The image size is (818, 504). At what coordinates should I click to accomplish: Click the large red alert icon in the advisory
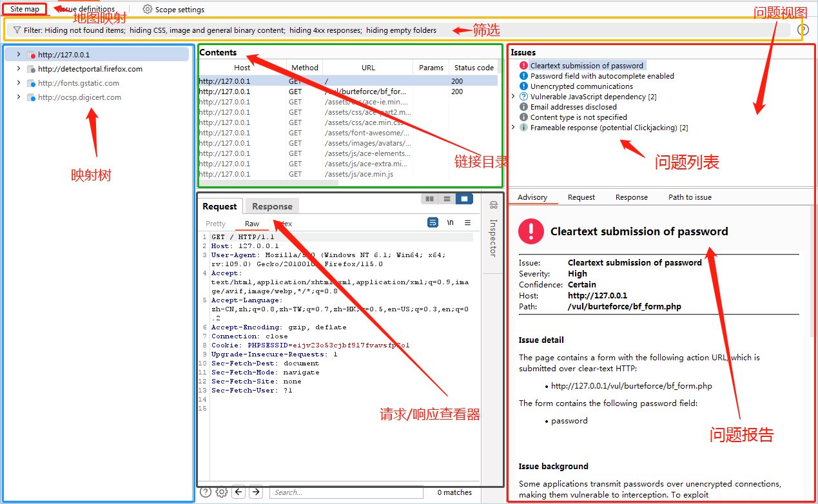click(531, 231)
